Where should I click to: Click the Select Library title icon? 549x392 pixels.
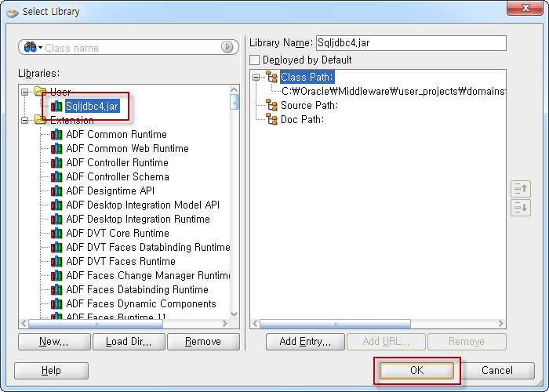pyautogui.click(x=13, y=11)
